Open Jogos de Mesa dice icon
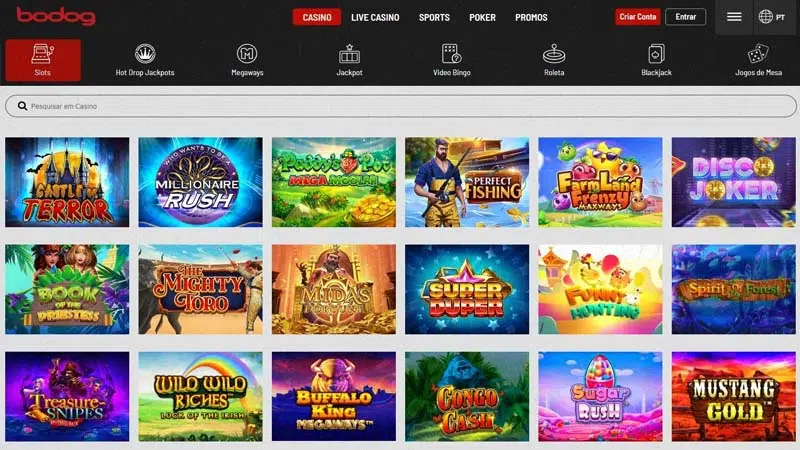The height and width of the screenshot is (450, 800). point(758,54)
